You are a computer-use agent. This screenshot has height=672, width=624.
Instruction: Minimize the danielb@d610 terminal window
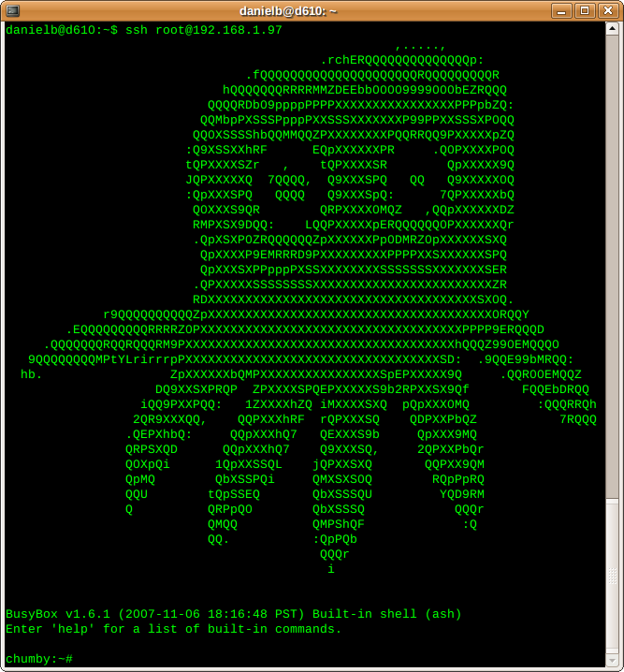point(561,10)
